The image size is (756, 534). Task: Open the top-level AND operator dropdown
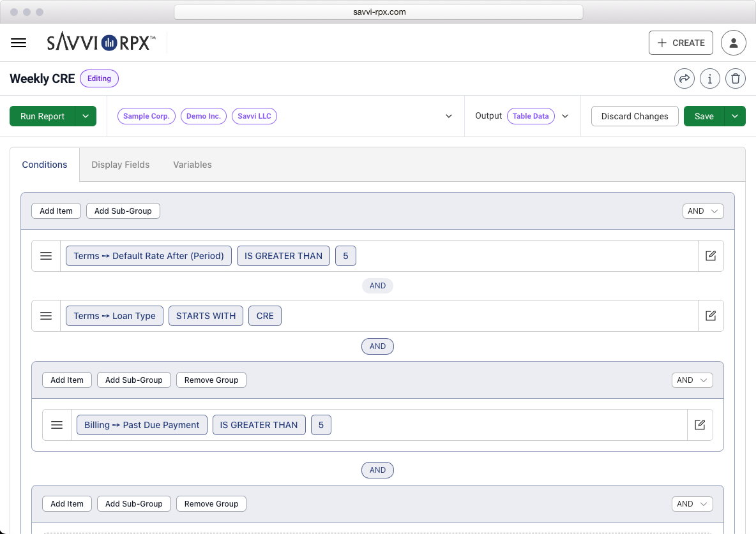(x=703, y=211)
